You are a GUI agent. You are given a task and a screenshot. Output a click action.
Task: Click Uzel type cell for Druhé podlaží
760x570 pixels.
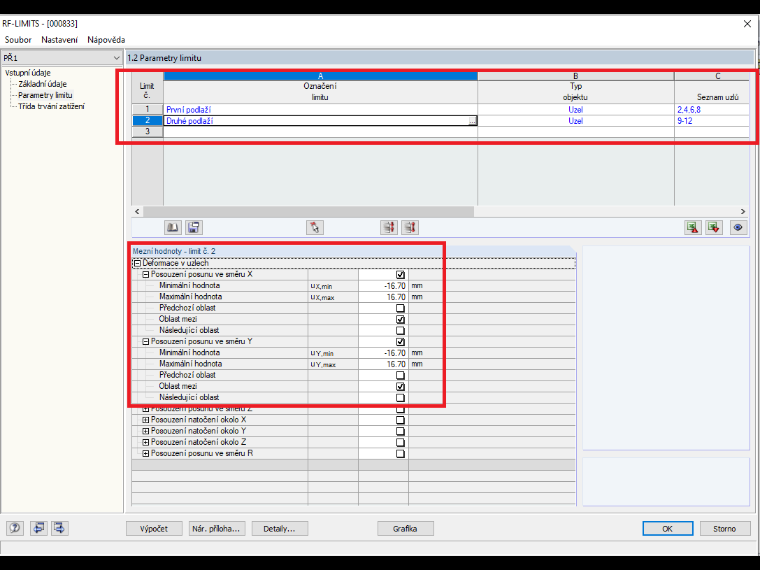(x=576, y=121)
